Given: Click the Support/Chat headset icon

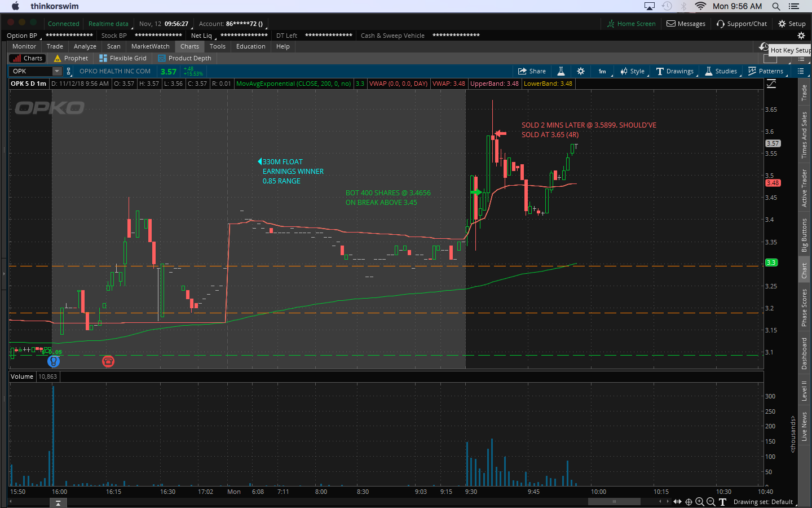Looking at the screenshot, I should [x=721, y=24].
